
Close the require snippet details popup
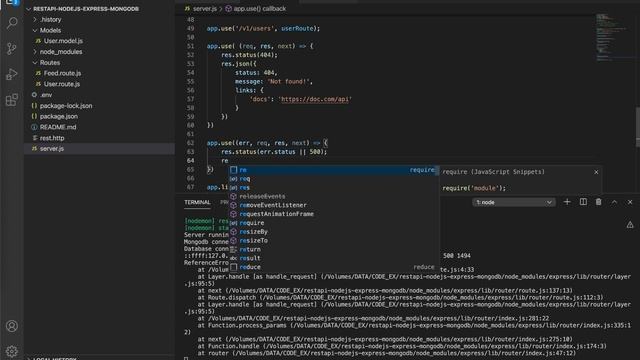click(596, 172)
